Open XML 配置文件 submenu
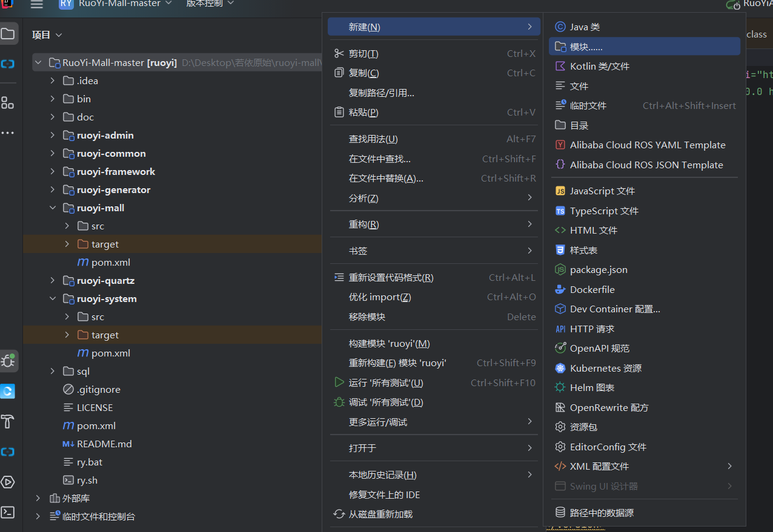The height and width of the screenshot is (532, 773). (645, 466)
